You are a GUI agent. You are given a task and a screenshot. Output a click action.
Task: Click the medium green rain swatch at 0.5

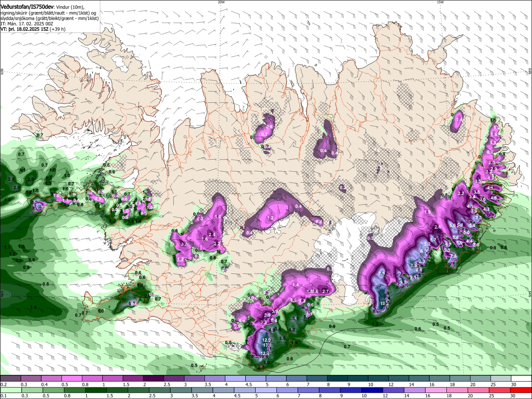coord(53,390)
